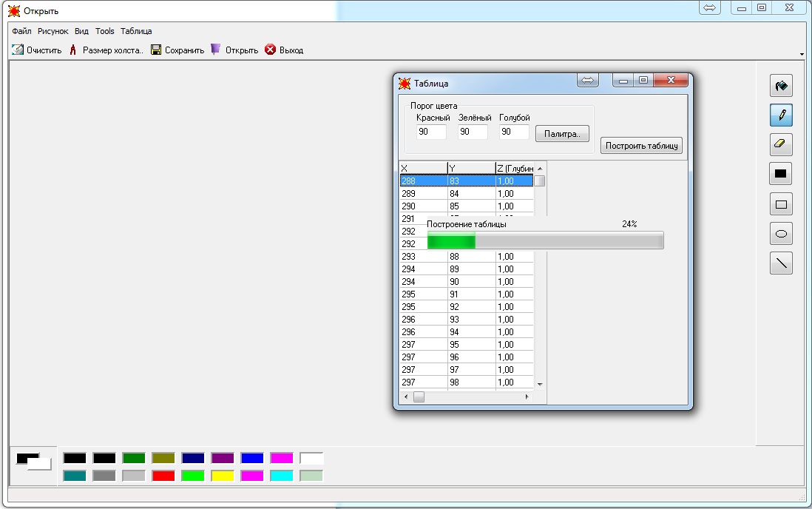Viewport: 812px width, 509px height.
Task: Select the outline rectangle tool
Action: coord(781,204)
